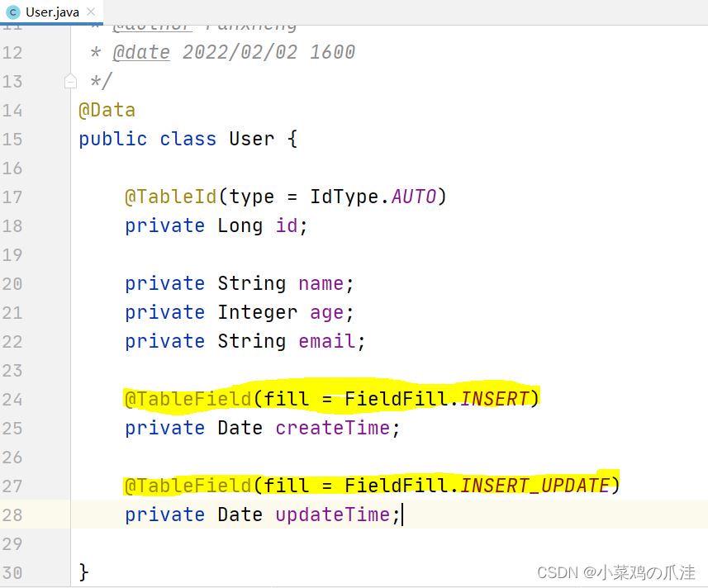Close the User.java tab
This screenshot has width=708, height=588.
(x=91, y=12)
